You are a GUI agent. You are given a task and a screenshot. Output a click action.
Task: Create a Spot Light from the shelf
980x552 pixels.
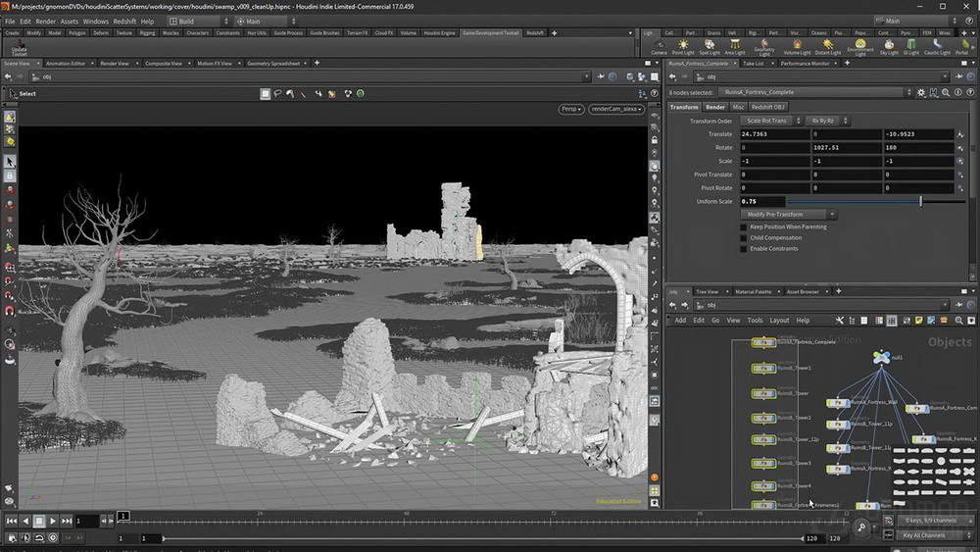pyautogui.click(x=710, y=47)
